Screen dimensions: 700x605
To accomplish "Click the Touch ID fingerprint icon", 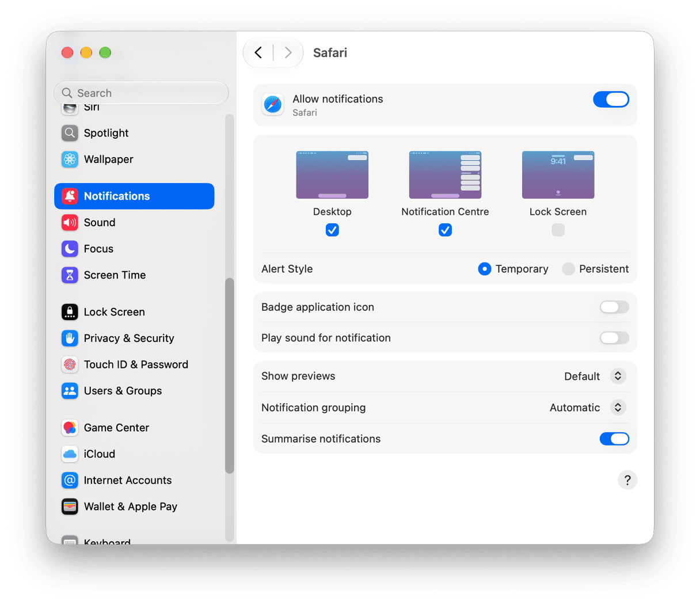I will click(70, 364).
